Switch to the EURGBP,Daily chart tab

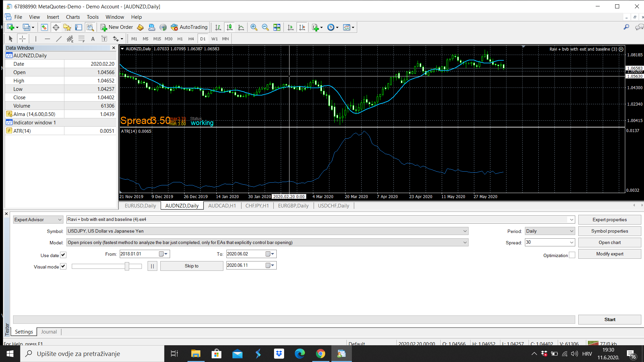(x=293, y=206)
